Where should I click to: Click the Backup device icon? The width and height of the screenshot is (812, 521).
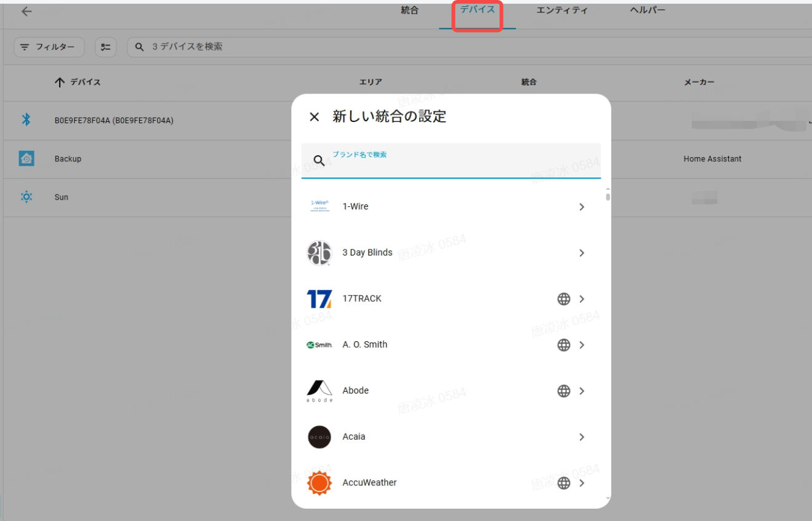point(26,159)
